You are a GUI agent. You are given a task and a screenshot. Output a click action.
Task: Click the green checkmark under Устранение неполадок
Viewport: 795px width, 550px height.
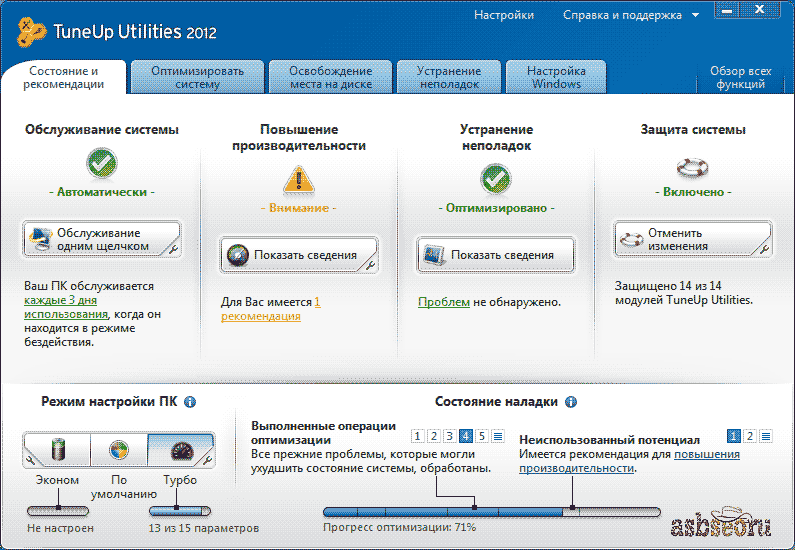point(495,179)
